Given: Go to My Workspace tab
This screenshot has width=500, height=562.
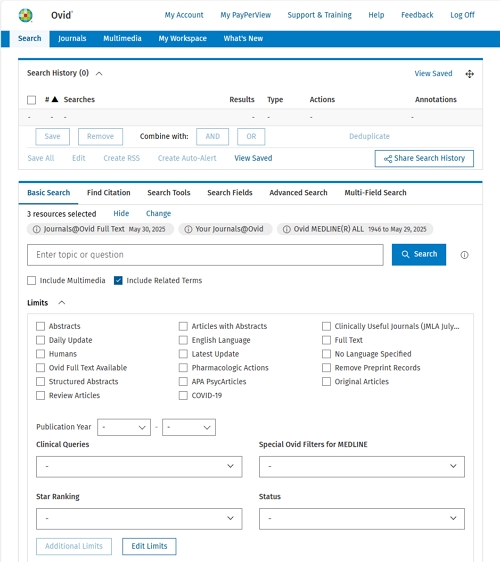Looking at the screenshot, I should point(182,38).
